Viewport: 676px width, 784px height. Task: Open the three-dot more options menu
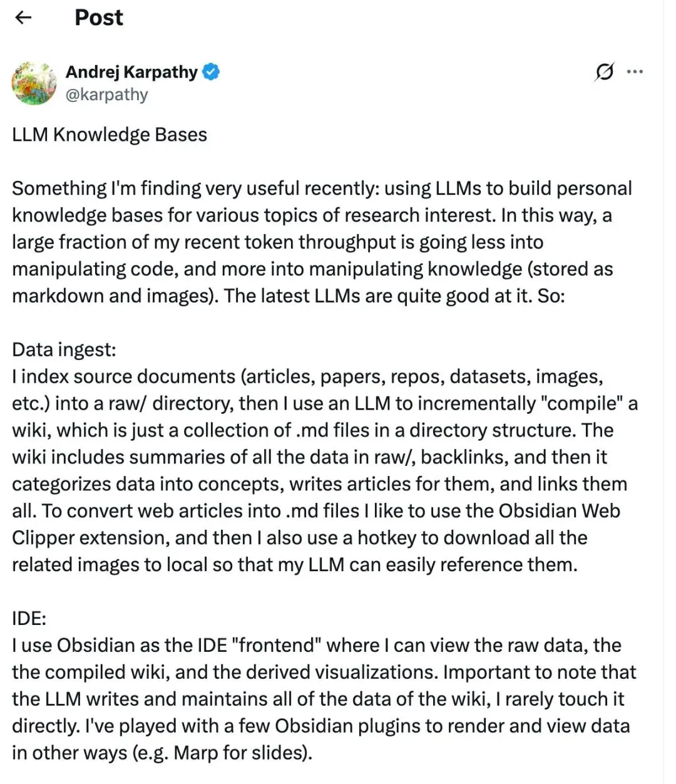tap(635, 71)
